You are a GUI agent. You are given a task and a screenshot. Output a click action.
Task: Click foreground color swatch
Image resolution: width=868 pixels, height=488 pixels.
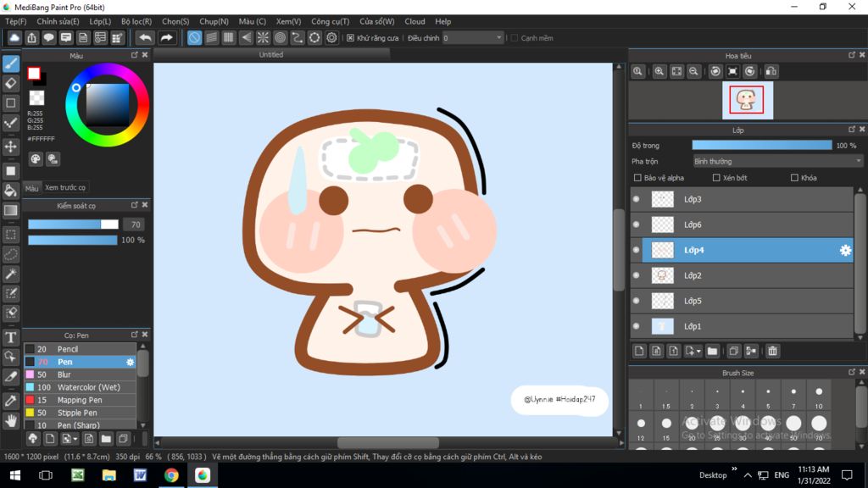click(x=34, y=74)
